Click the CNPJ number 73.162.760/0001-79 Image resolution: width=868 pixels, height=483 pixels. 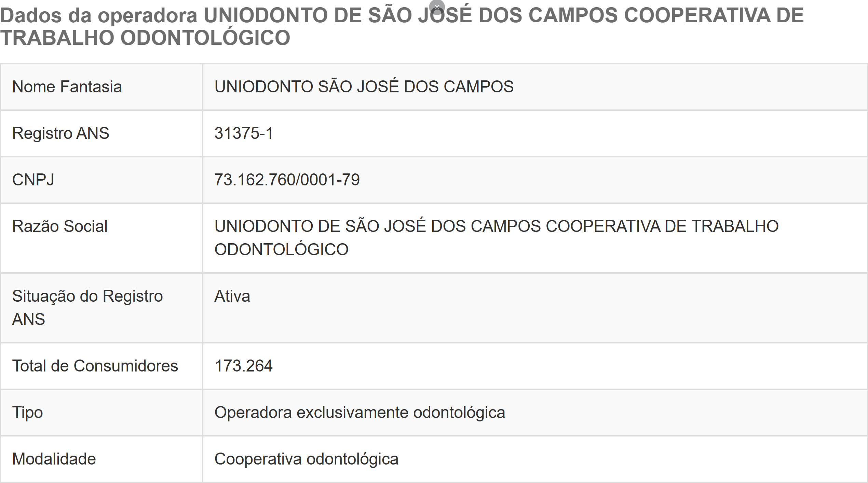click(287, 180)
